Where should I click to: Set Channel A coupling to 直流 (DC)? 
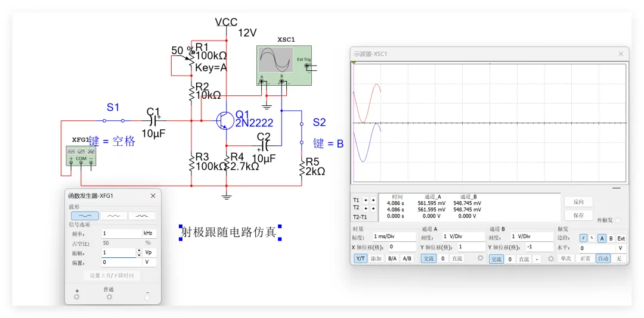457,259
